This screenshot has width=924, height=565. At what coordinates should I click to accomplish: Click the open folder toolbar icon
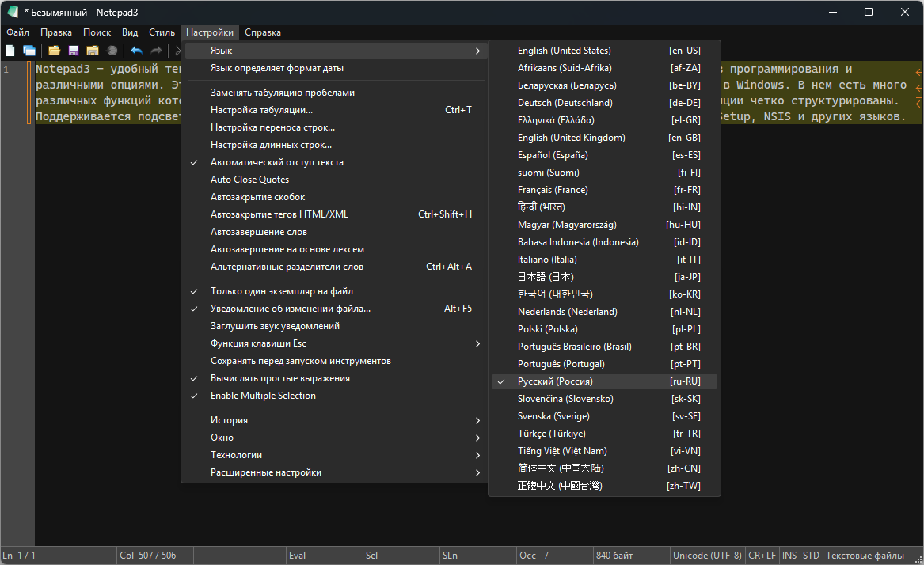tap(55, 51)
